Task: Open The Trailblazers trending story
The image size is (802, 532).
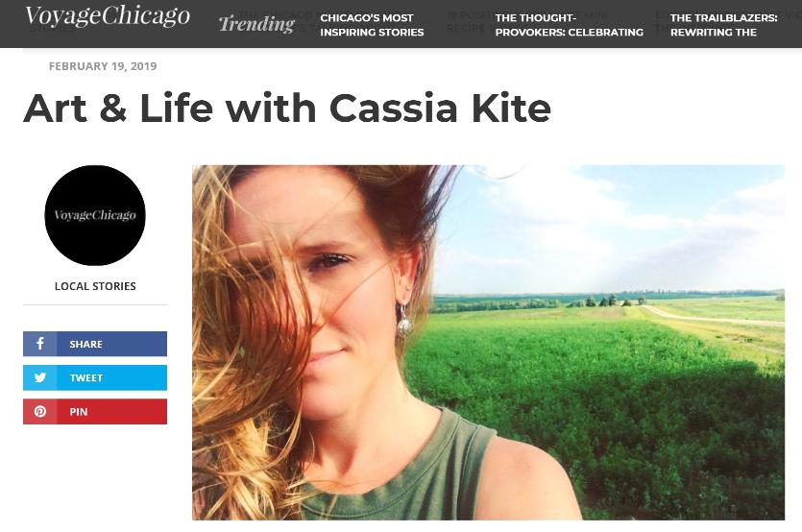Action: coord(723,25)
